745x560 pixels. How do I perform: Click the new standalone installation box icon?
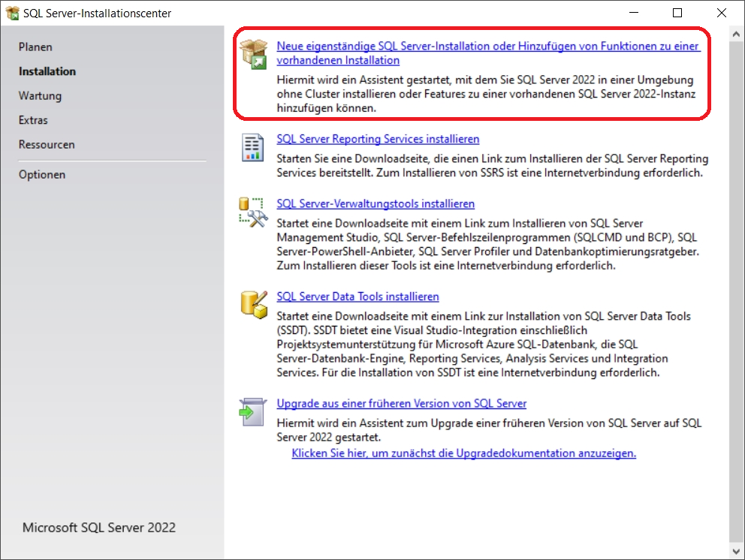pos(254,53)
